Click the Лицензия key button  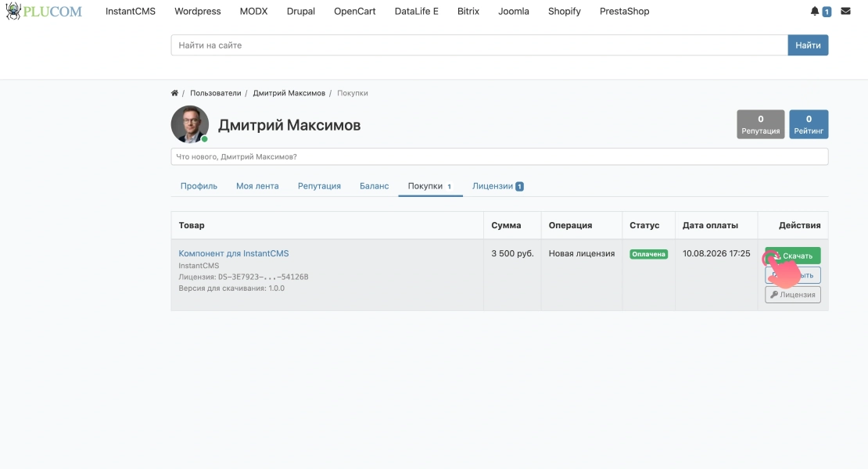tap(793, 294)
